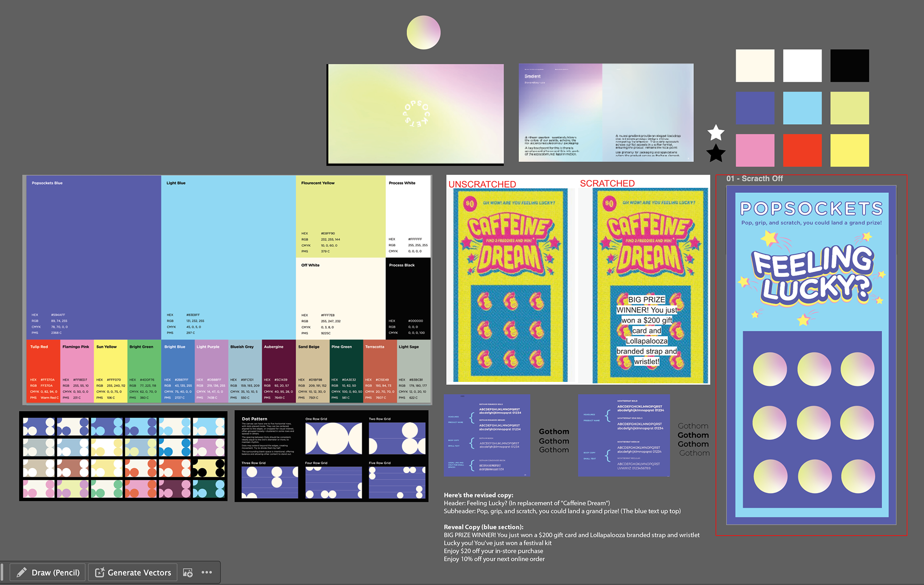Screen dimensions: 924x585
Task: Click the add image icon in the task bar
Action: pos(188,572)
